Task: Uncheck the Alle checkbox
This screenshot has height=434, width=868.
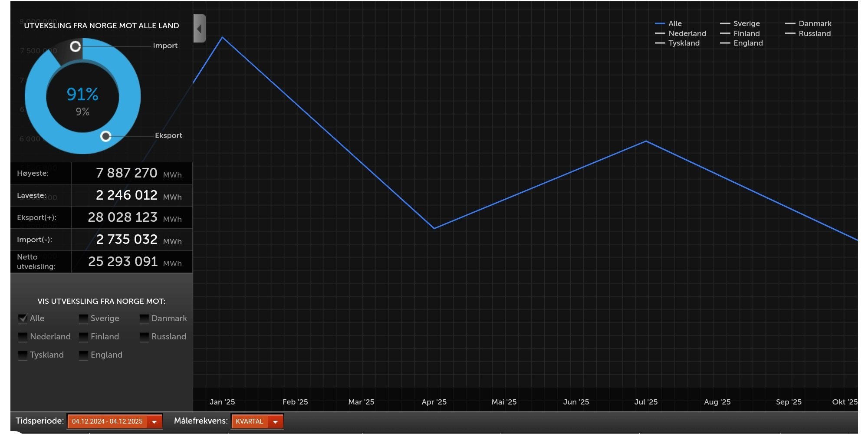Action: [23, 319]
